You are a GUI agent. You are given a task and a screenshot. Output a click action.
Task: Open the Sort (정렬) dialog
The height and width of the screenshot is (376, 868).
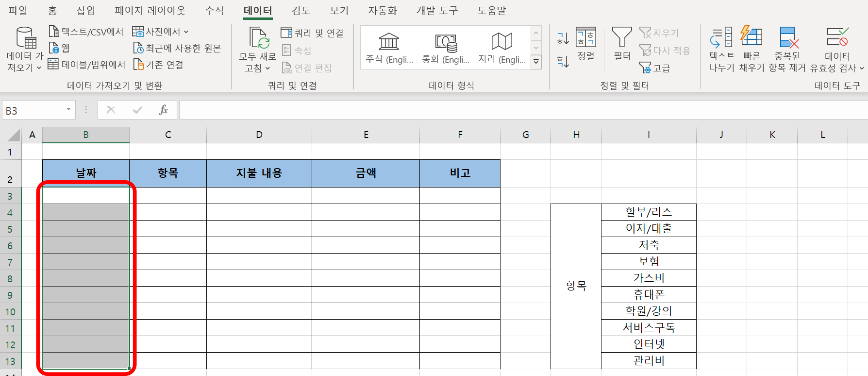coord(586,44)
